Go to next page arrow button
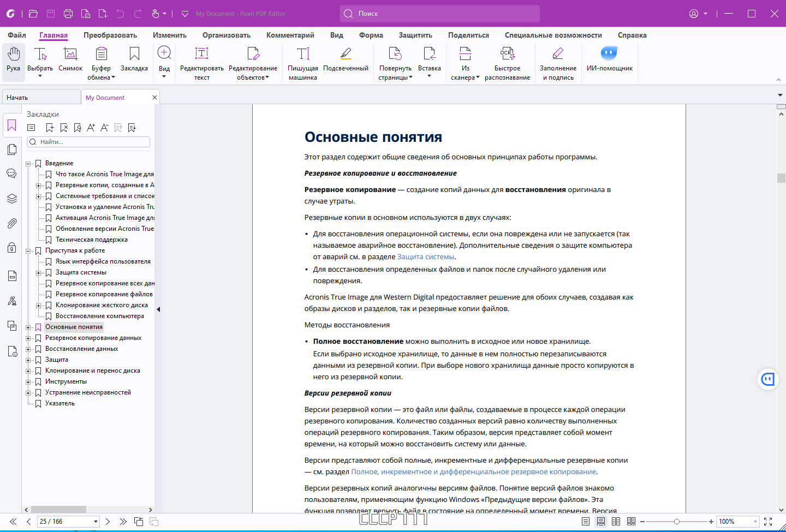Image resolution: width=786 pixels, height=532 pixels. point(108,522)
